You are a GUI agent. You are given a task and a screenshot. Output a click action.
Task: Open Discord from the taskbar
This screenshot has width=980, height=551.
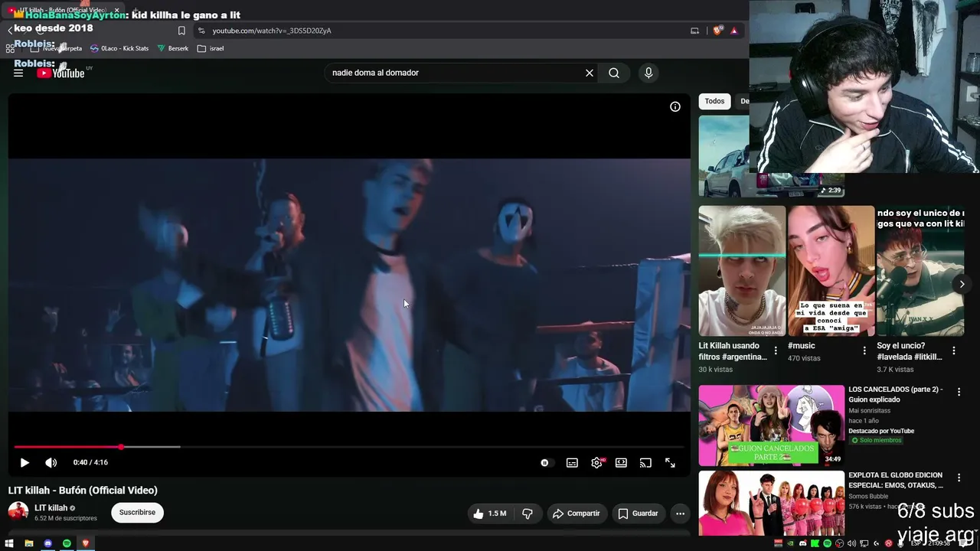(x=48, y=543)
